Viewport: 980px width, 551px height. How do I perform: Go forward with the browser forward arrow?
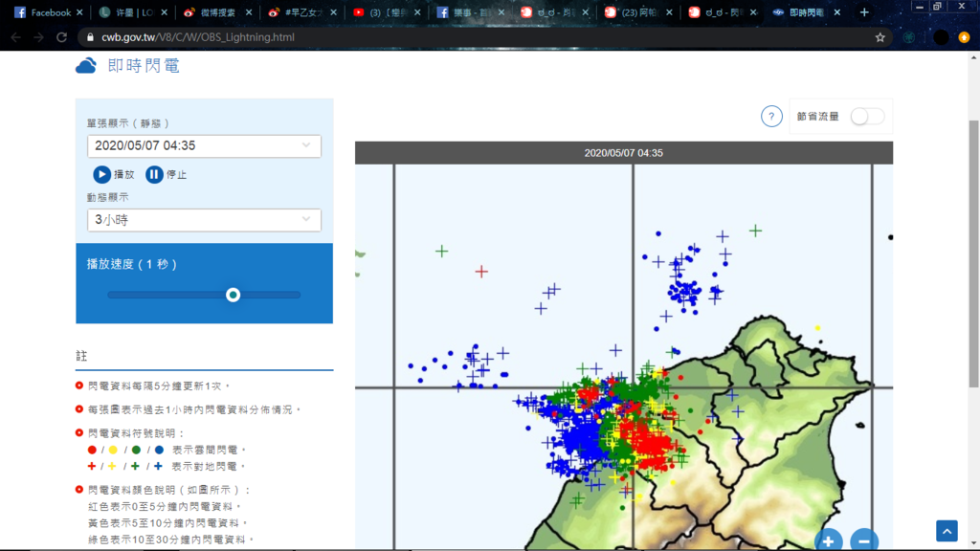(38, 37)
